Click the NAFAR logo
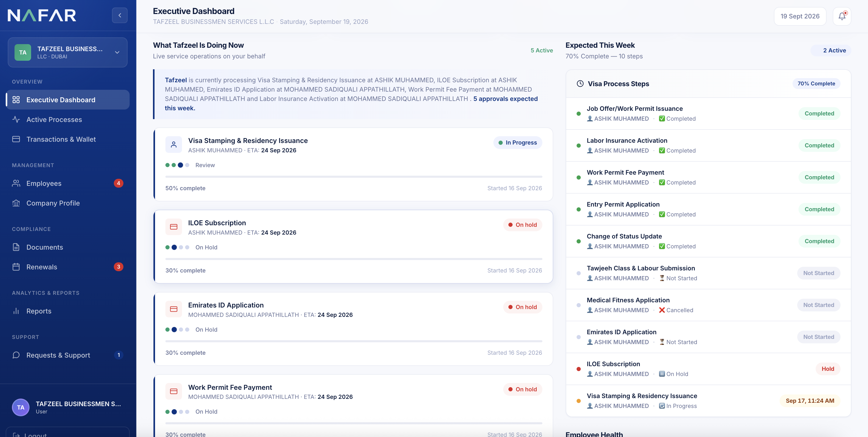This screenshot has width=868, height=437. tap(42, 16)
